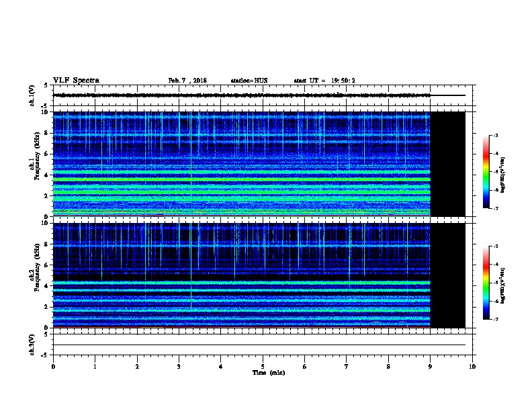The width and height of the screenshot is (532, 411).
Task: Click the "ch.3(V)" waveform axis label
Action: (x=32, y=345)
